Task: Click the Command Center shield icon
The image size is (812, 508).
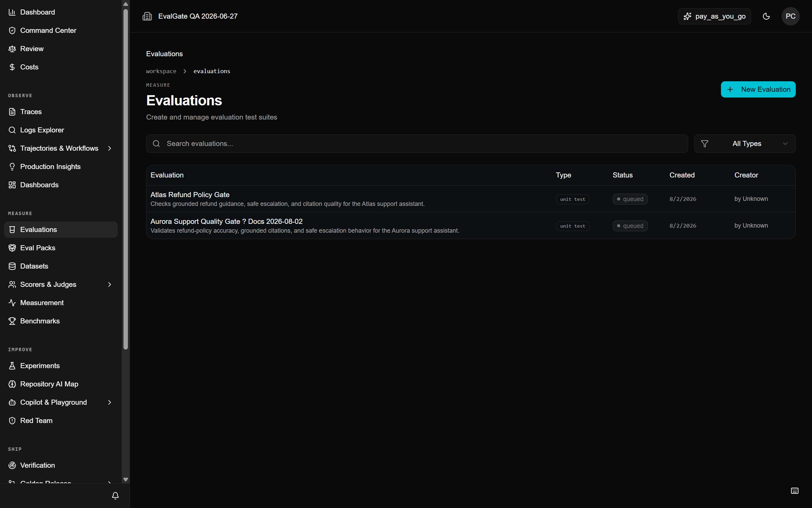Action: point(12,30)
